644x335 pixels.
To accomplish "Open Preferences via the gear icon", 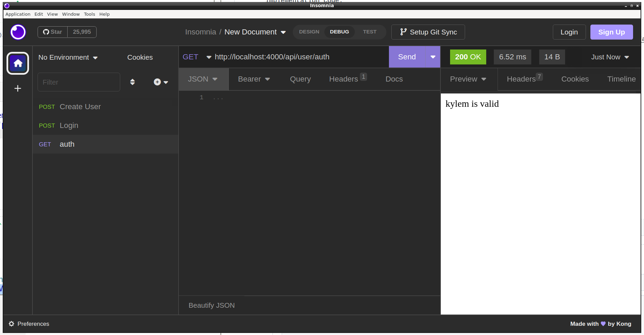I will 11,323.
